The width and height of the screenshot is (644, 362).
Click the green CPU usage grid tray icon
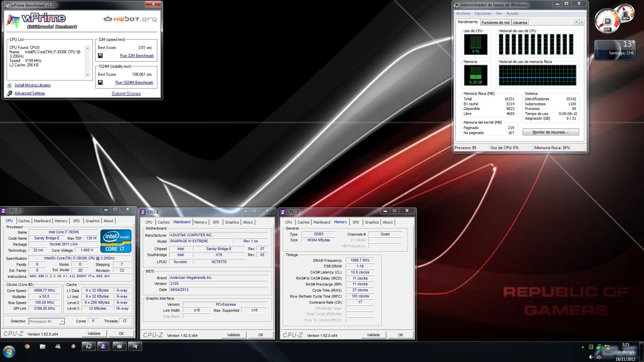(591, 347)
